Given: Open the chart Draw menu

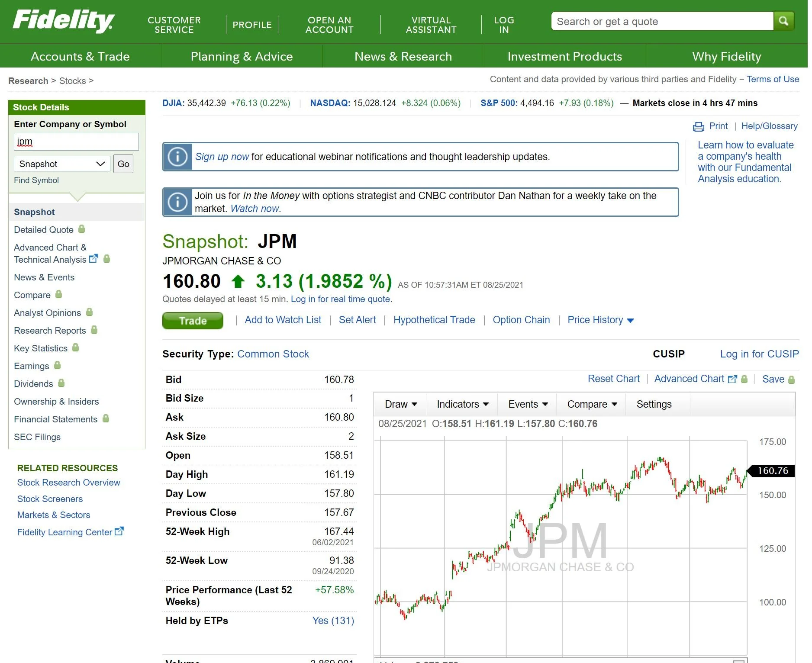Looking at the screenshot, I should point(400,404).
